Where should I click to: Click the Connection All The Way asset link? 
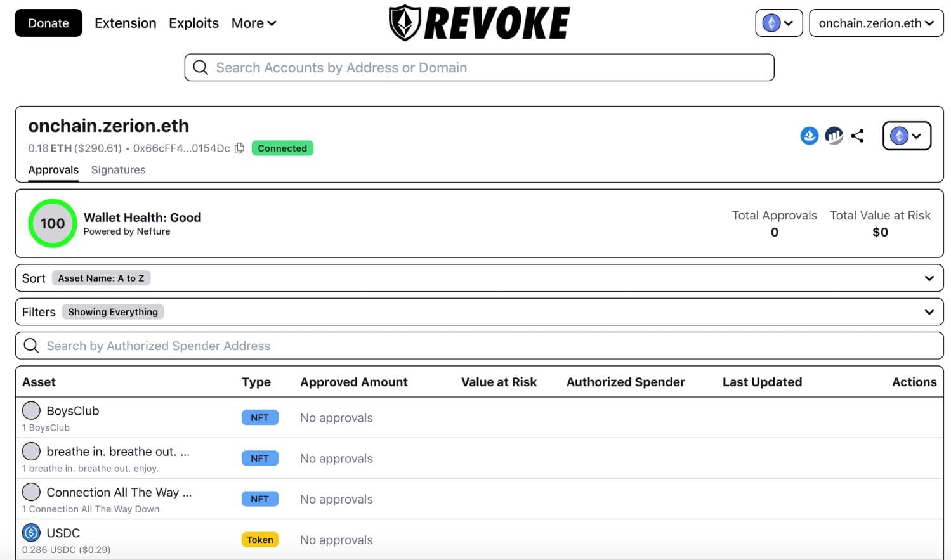point(119,492)
